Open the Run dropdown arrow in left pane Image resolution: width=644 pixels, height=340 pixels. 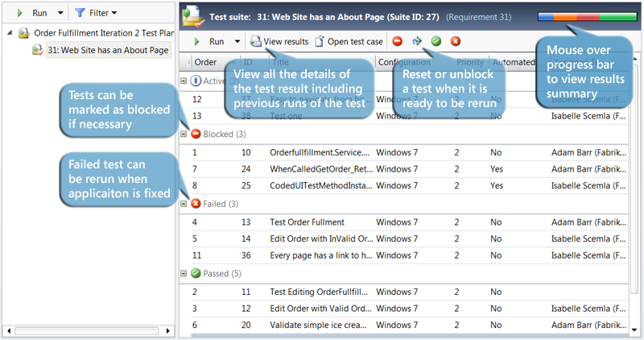click(60, 13)
